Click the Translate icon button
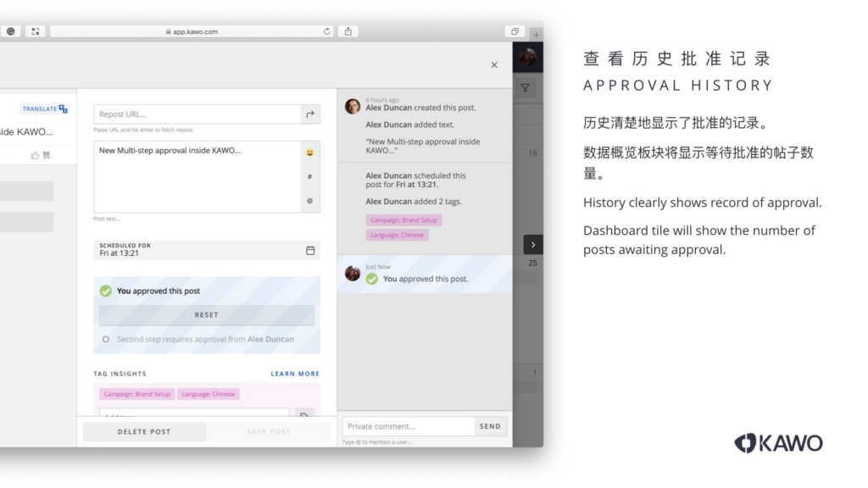This screenshot has height=488, width=868. pos(45,108)
